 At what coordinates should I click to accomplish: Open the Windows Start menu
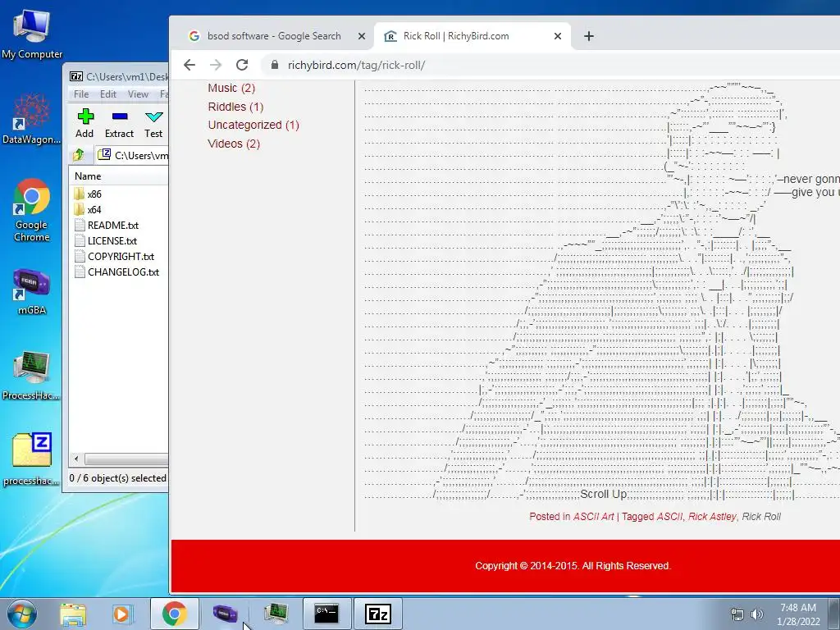coord(21,614)
